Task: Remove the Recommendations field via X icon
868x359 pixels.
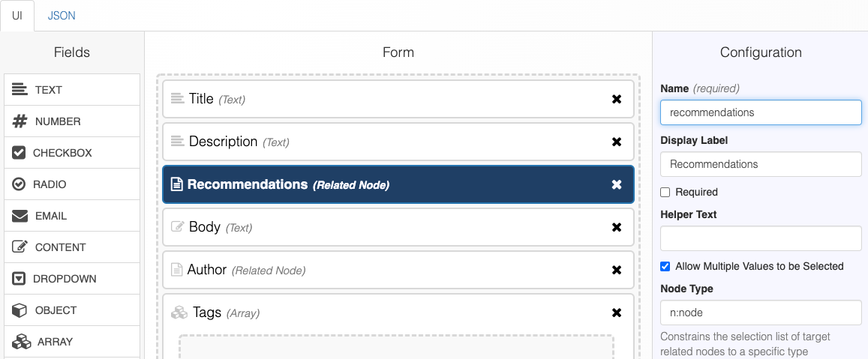Action: 617,184
